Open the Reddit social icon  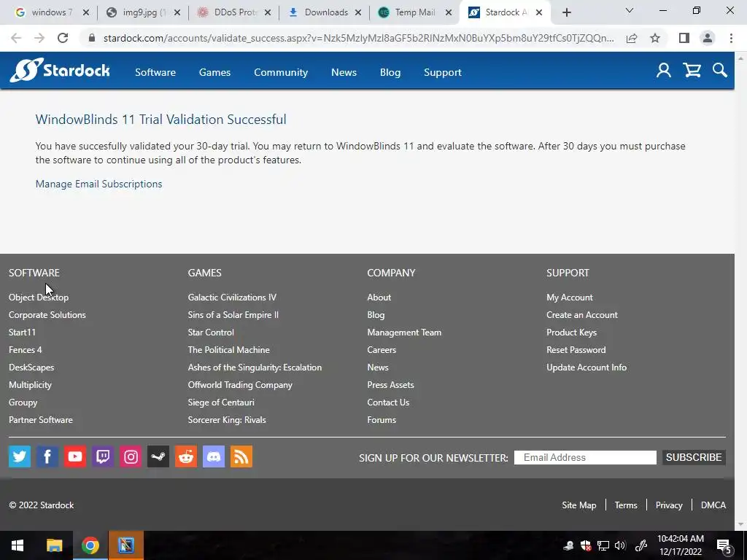click(186, 456)
